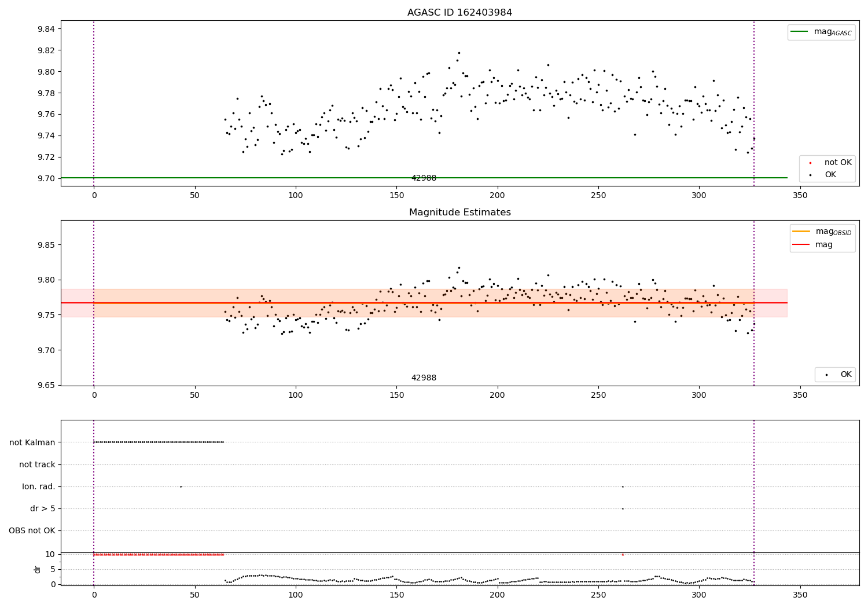Click the 9.84 tick in top plot
The height and width of the screenshot is (608, 868).
click(x=46, y=29)
